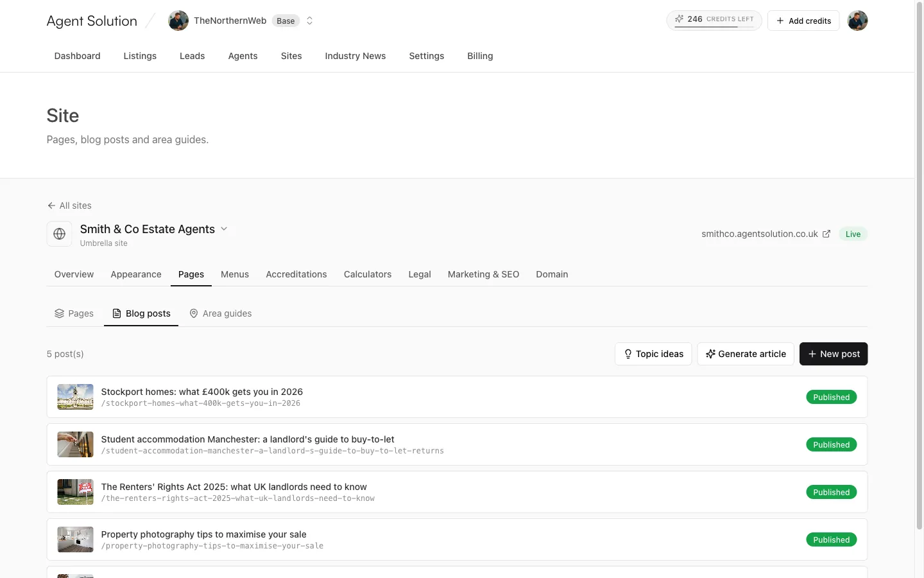Open the Student accommodation Manchester post thumbnail
Viewport: 924px width, 578px height.
point(75,444)
